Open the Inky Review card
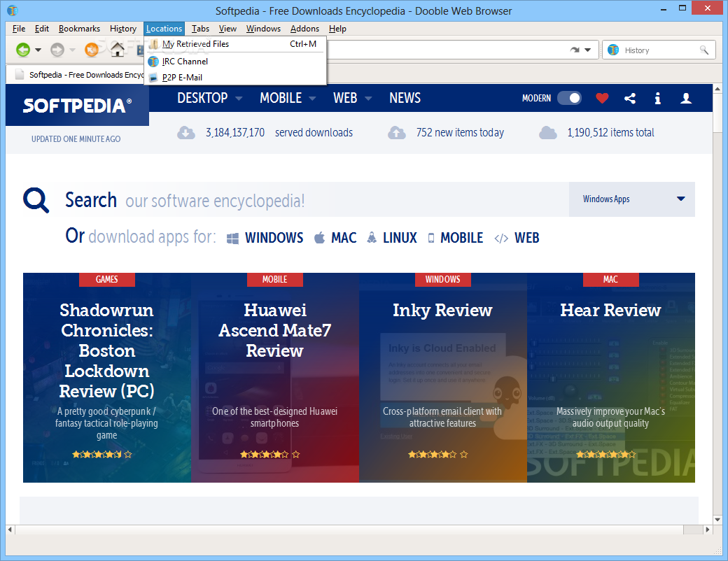 pos(443,378)
